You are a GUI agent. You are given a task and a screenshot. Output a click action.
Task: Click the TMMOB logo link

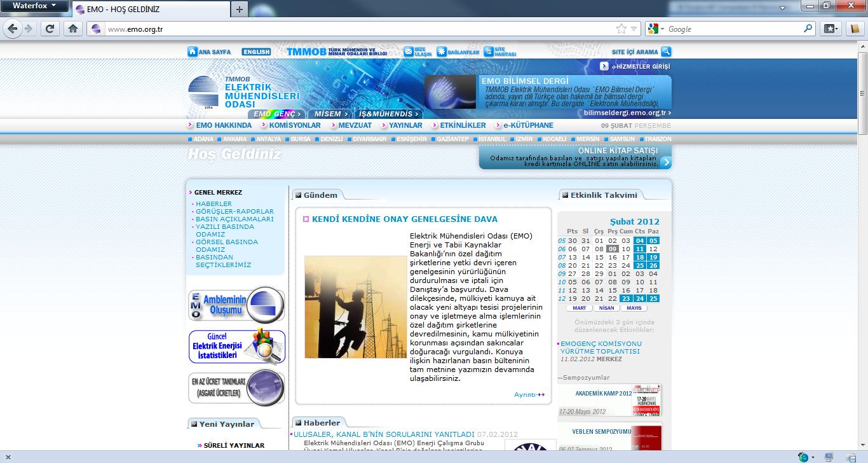point(337,52)
